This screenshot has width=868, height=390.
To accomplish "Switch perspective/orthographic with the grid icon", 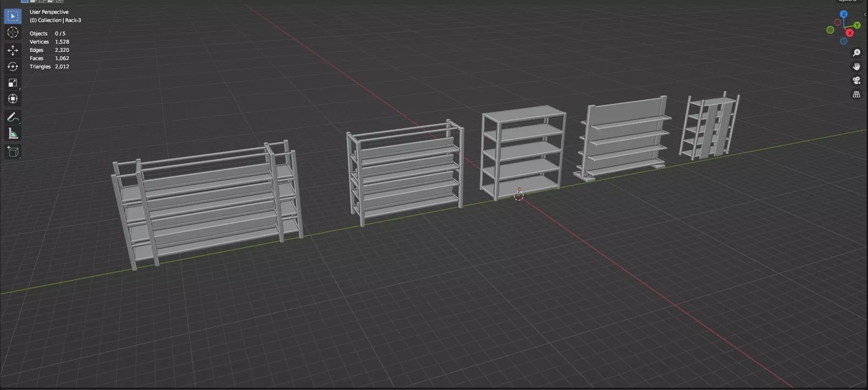I will click(857, 94).
